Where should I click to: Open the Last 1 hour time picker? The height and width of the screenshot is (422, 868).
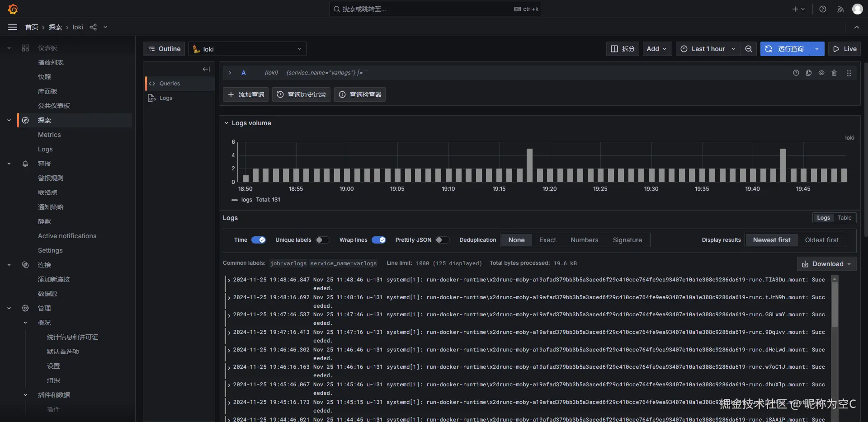point(708,49)
